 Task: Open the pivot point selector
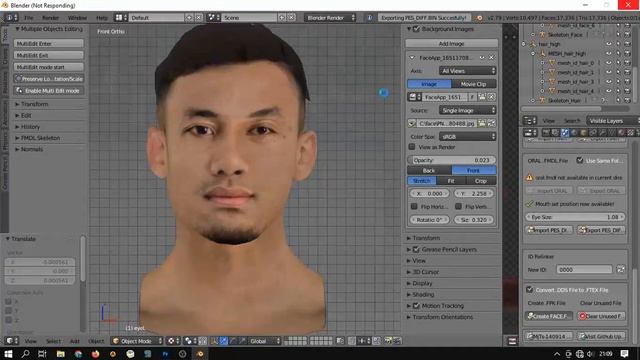click(x=191, y=341)
